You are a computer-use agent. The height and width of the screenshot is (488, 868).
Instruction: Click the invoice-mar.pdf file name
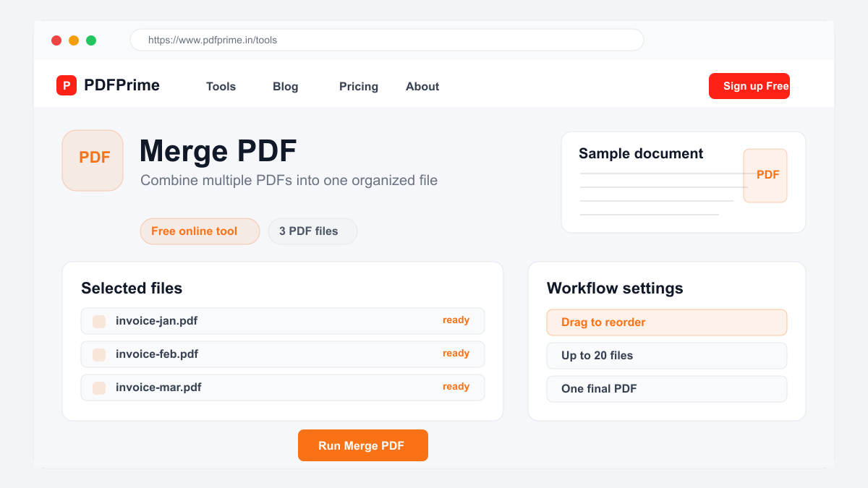tap(158, 388)
